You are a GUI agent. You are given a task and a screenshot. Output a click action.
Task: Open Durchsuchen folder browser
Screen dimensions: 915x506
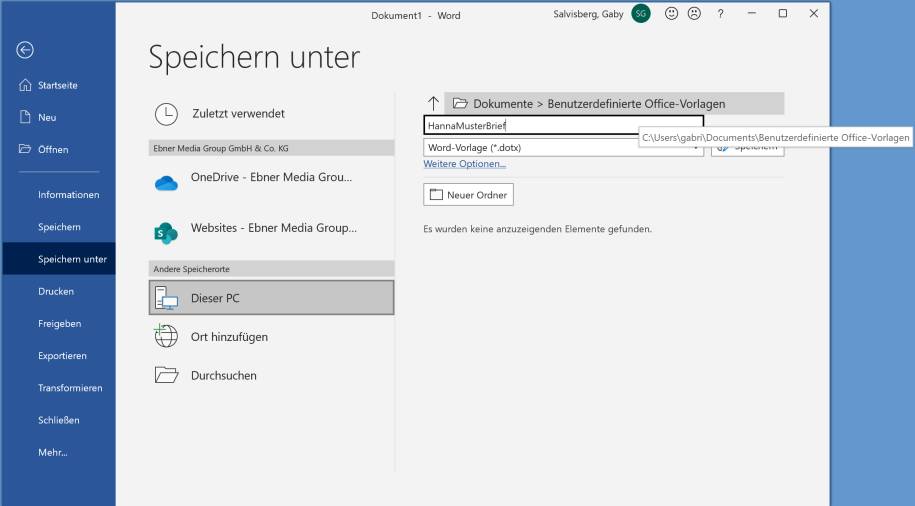click(223, 376)
